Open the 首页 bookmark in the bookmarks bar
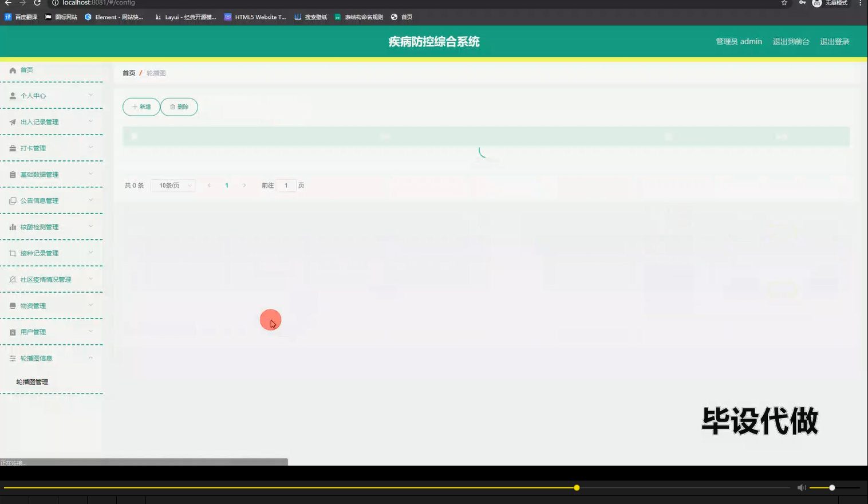 [x=402, y=17]
